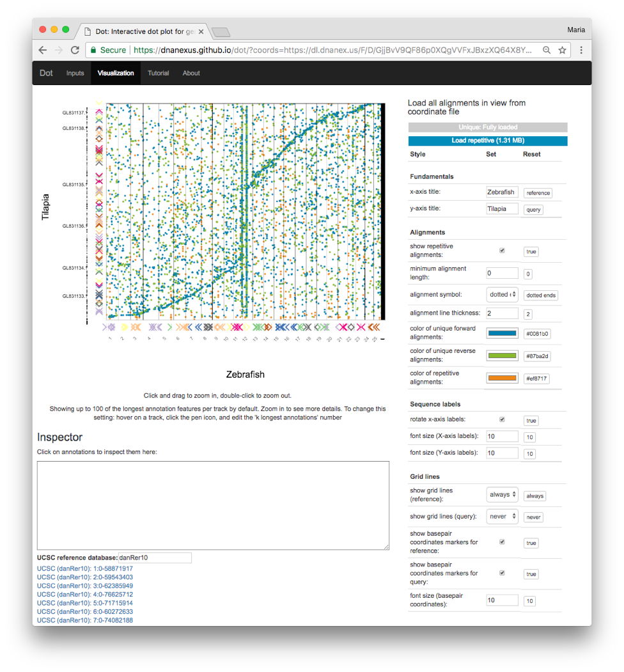Reset basepair coordinates font size to 10
The image size is (624, 672).
pyautogui.click(x=530, y=601)
